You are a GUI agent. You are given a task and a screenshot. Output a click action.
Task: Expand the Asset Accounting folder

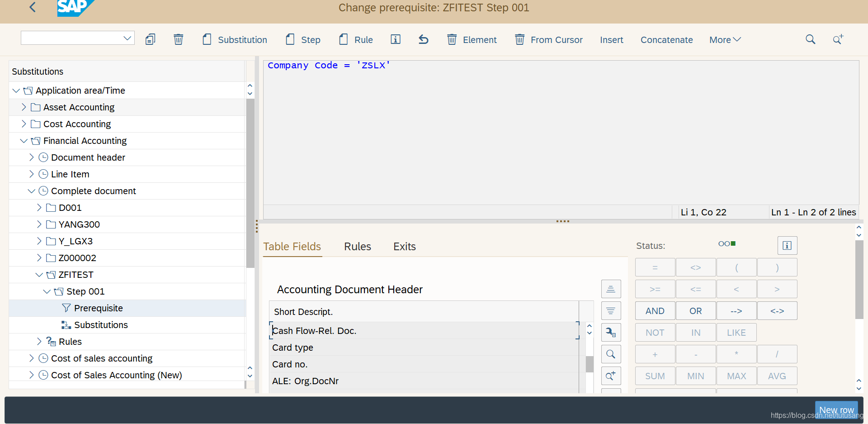point(24,107)
